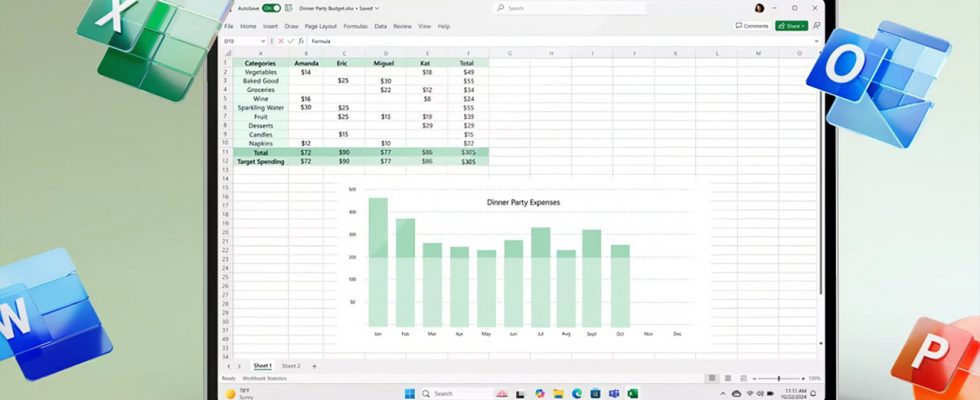Viewport: 980px width, 400px height.
Task: Click the Save icon beside AutoSave
Action: [288, 8]
